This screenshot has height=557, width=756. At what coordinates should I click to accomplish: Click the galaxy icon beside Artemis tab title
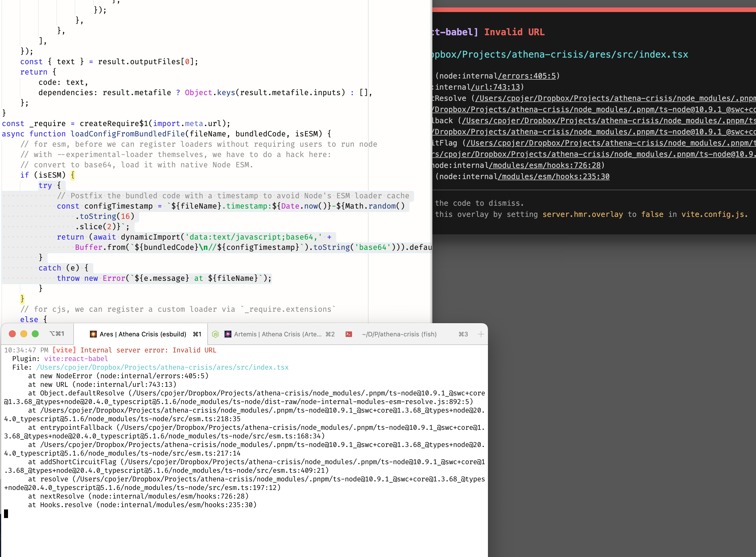(229, 334)
